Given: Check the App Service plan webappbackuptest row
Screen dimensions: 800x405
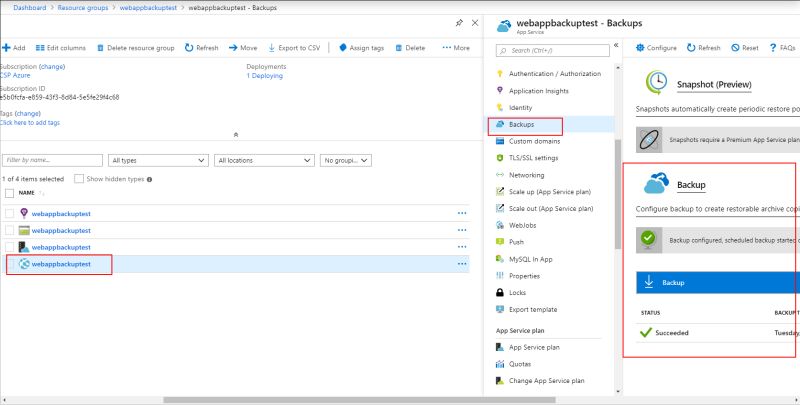Looking at the screenshot, I should pos(9,247).
